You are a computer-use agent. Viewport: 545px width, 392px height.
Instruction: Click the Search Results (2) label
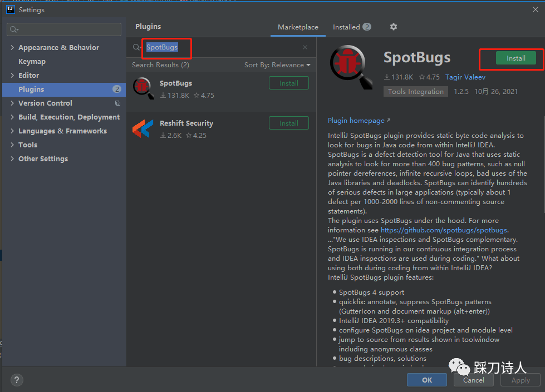(x=160, y=65)
